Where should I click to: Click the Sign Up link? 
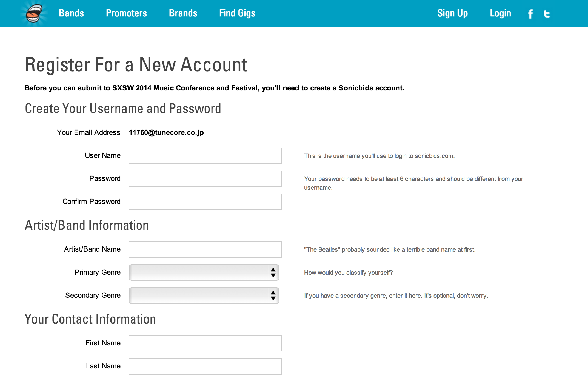[452, 13]
